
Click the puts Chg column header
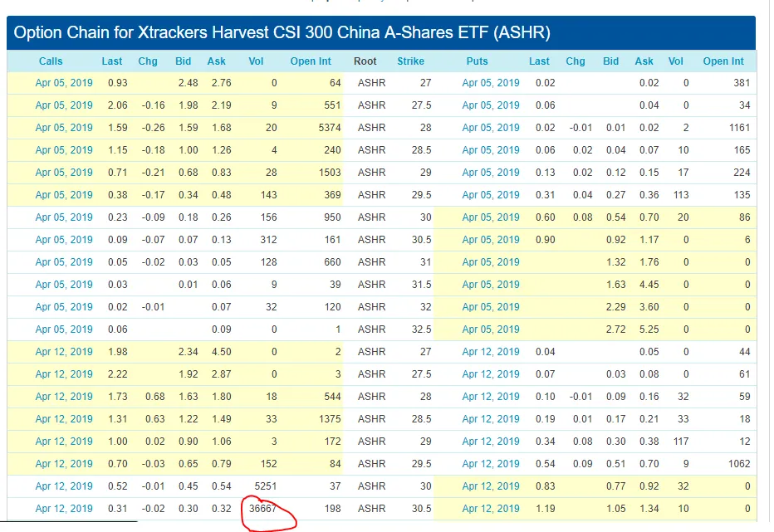click(575, 61)
